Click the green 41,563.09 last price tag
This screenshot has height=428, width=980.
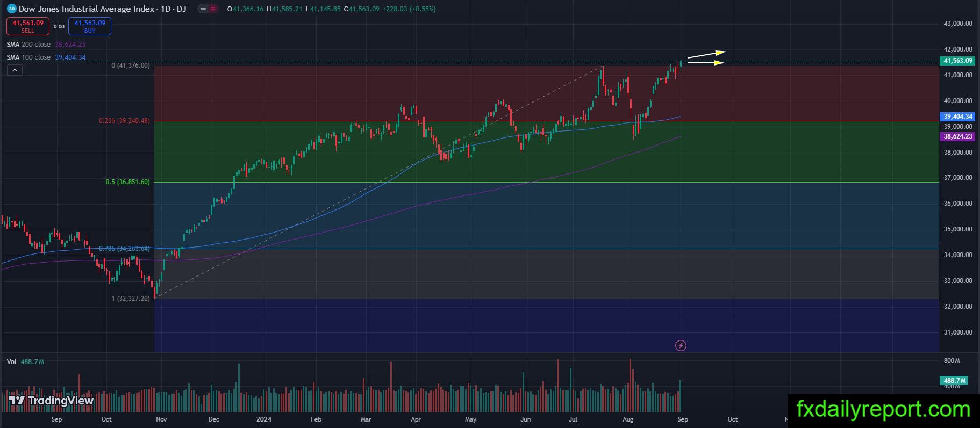(x=958, y=61)
